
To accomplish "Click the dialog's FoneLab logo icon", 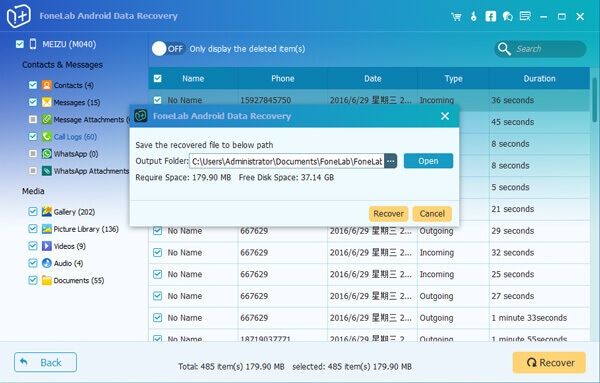I will pyautogui.click(x=141, y=116).
